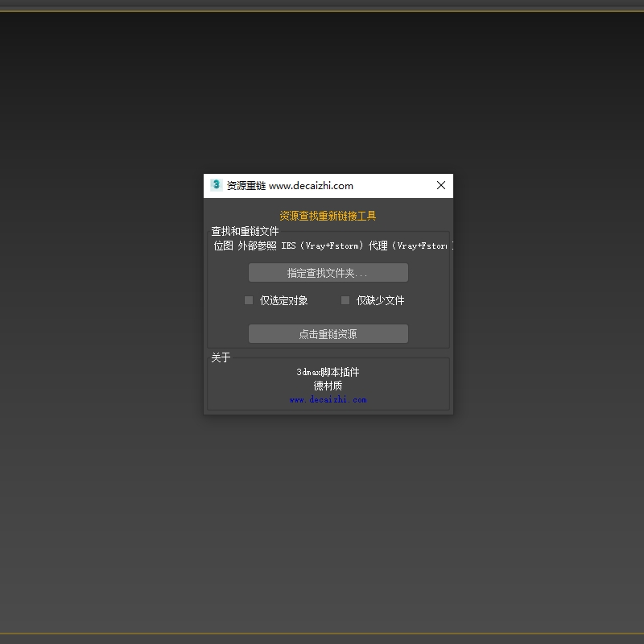Click the 位图 外部参照 IES file types line
Screen dimensions: 644x644
point(332,246)
